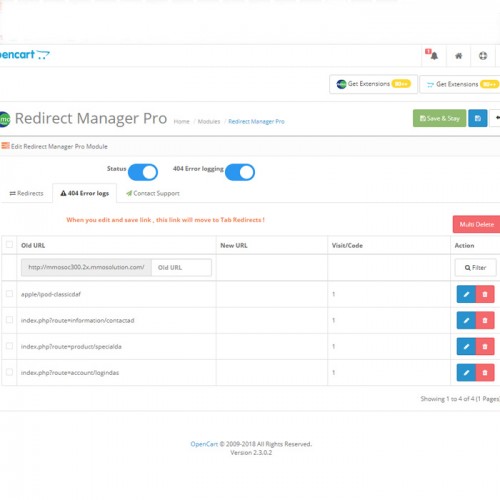Click the apple/ipod-classicdaf URL text
The height and width of the screenshot is (500, 500).
pyautogui.click(x=51, y=294)
